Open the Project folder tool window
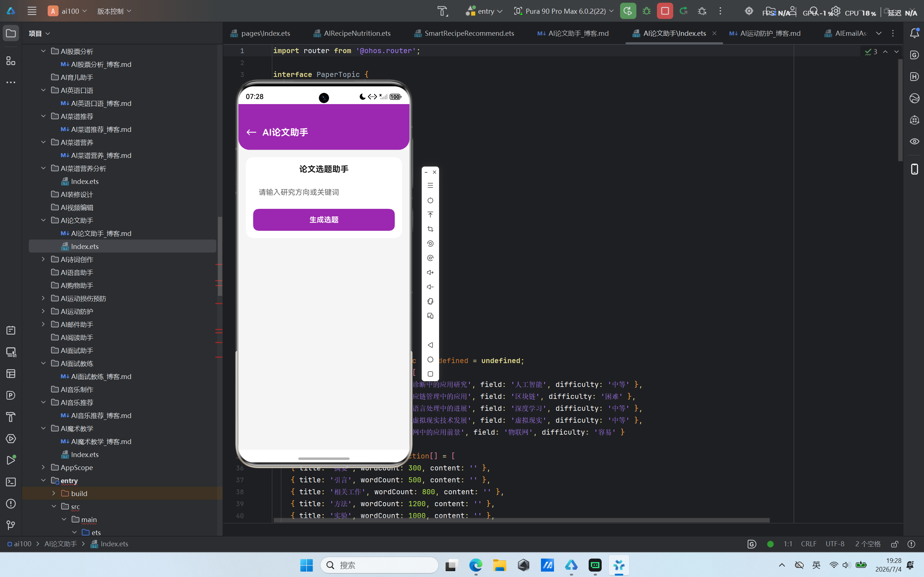This screenshot has width=924, height=577. [x=11, y=33]
